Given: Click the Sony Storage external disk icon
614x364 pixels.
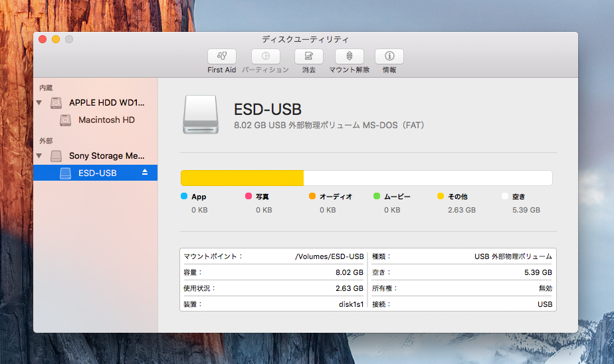Looking at the screenshot, I should point(56,156).
